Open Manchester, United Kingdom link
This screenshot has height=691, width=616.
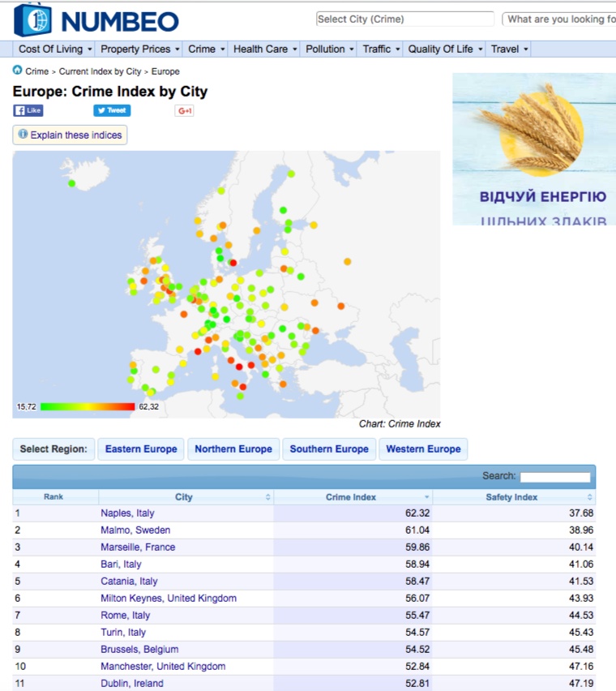[163, 667]
